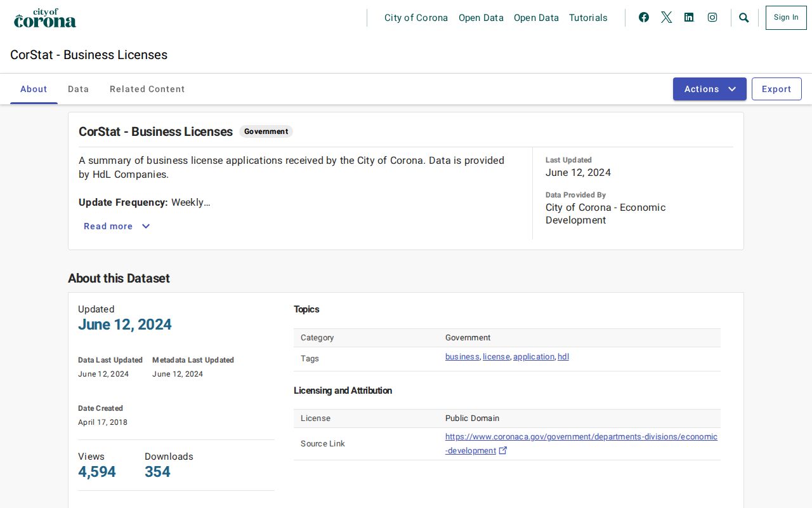Click 'City of Corona - Economic Development' text
This screenshot has width=812, height=508.
[x=606, y=214]
